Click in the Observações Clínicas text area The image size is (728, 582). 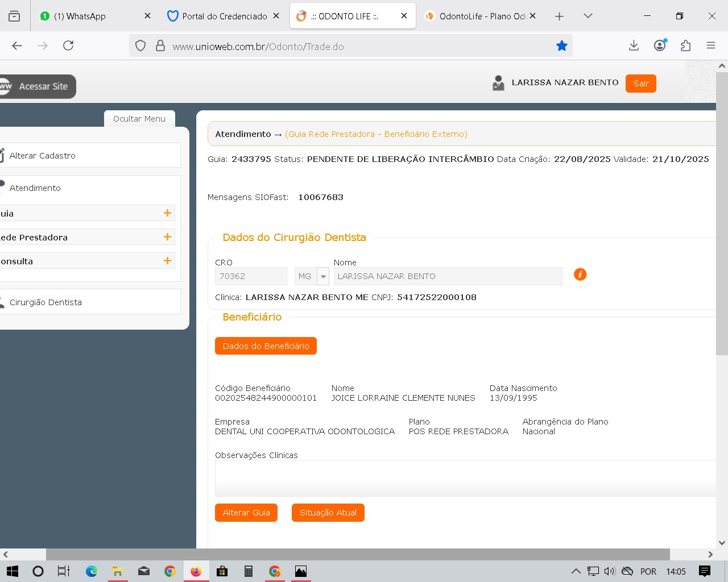(465, 477)
